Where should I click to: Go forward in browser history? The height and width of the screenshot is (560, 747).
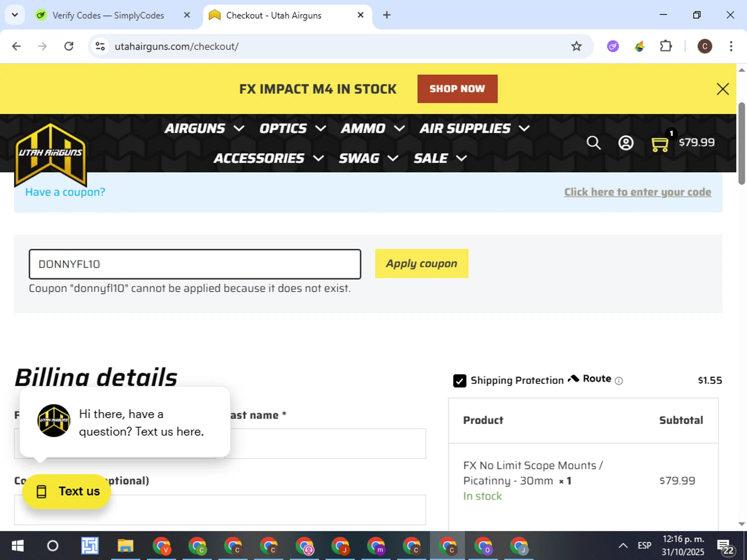(x=42, y=46)
